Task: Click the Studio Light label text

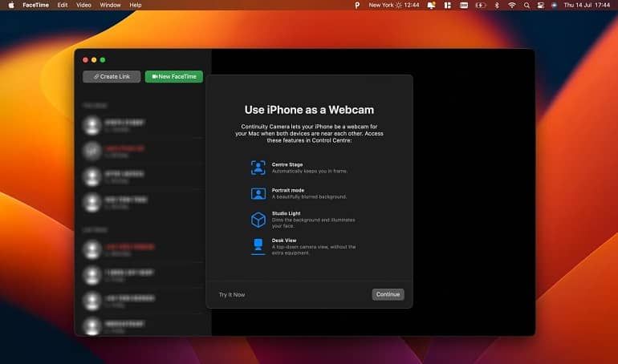Action: [287, 213]
